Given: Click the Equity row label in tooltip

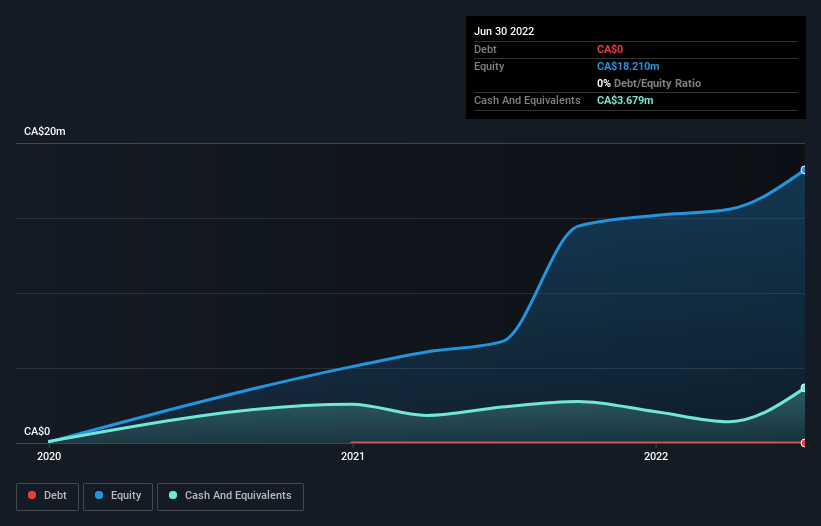Looking at the screenshot, I should (489, 66).
